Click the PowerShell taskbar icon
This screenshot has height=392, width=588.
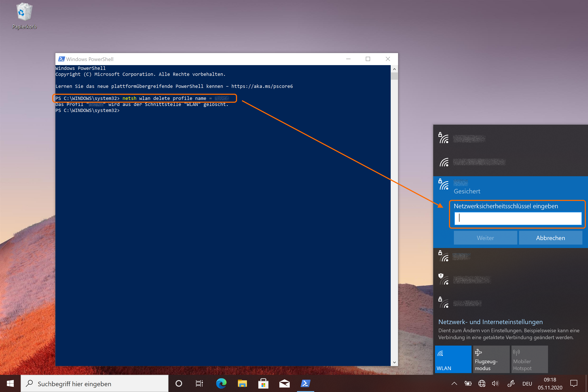305,383
